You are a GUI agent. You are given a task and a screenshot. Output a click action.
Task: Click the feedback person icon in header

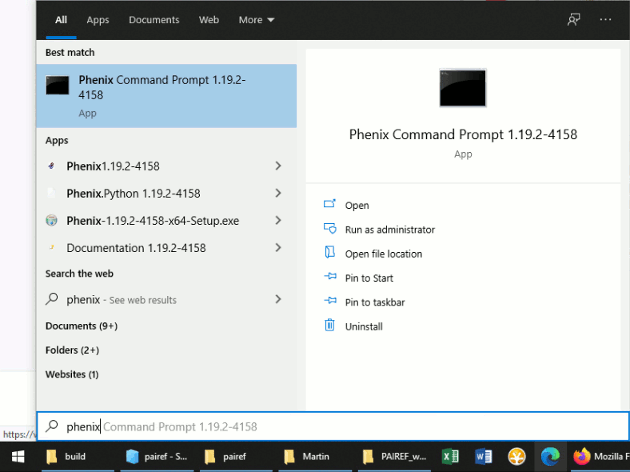(573, 20)
